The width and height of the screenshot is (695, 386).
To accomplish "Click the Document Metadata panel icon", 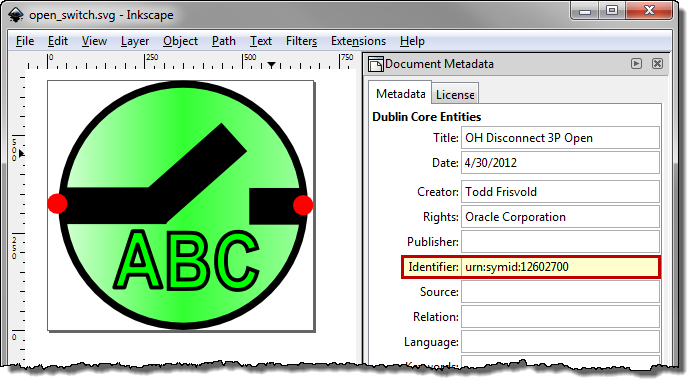I will [376, 64].
